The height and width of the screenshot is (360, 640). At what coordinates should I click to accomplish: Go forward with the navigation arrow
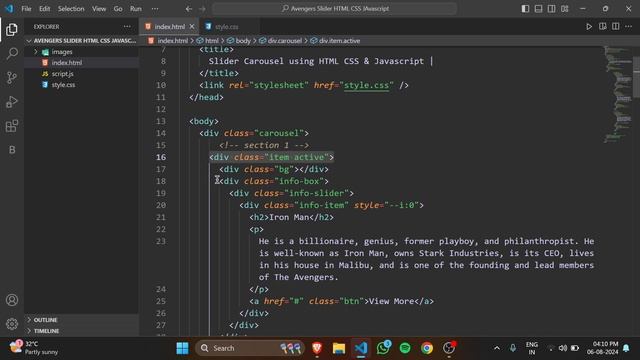click(x=202, y=9)
